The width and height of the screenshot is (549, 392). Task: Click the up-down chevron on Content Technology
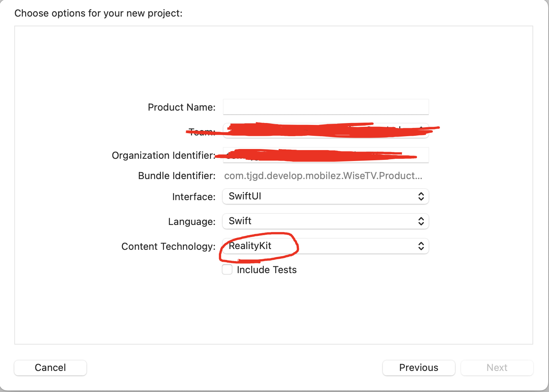tap(421, 246)
